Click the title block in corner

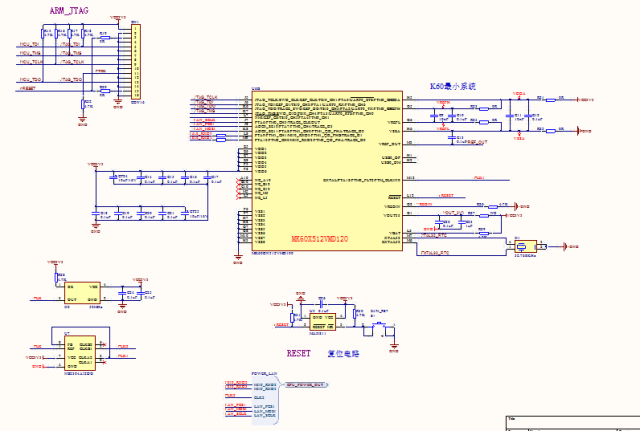coord(573,423)
